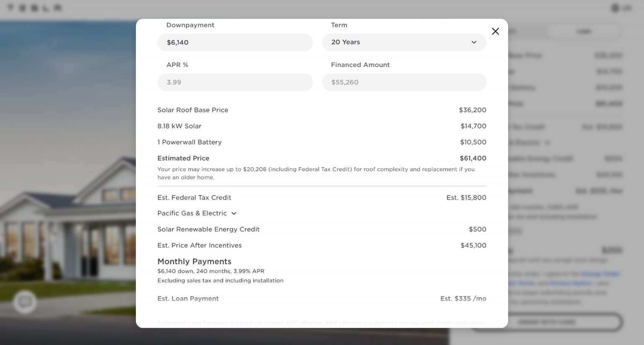Open blurred Privacy Notice link
Image resolution: width=644 pixels, height=345 pixels.
[x=571, y=283]
